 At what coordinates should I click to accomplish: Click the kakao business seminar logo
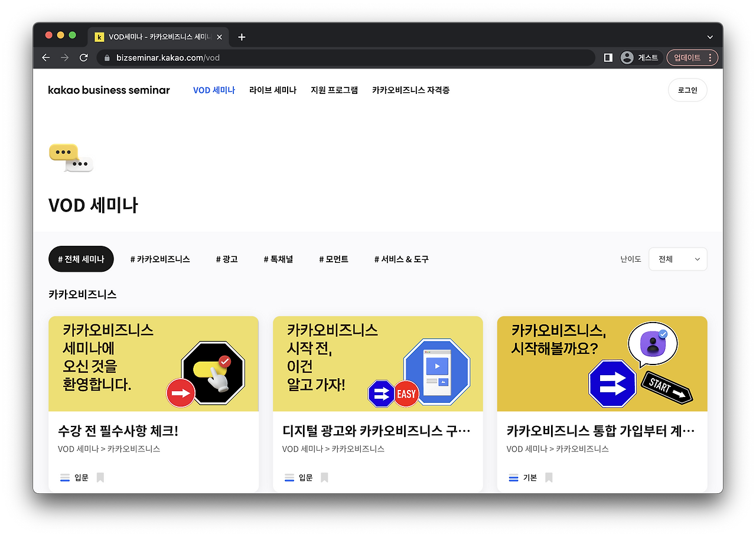click(x=109, y=90)
